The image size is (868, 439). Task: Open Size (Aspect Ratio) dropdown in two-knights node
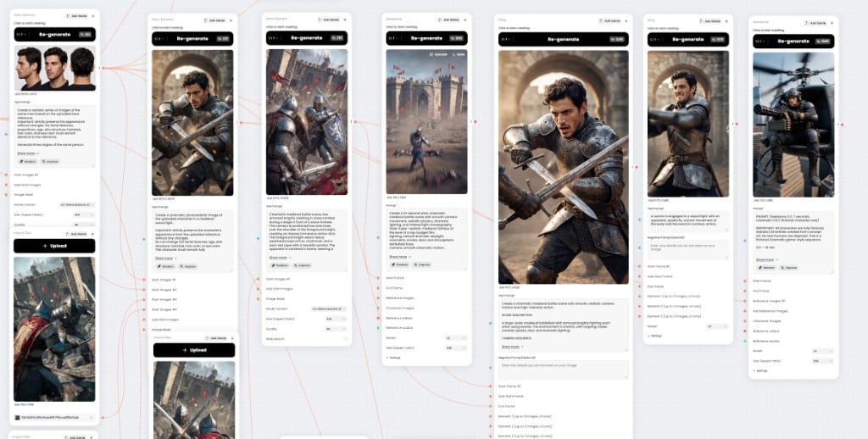(336, 319)
